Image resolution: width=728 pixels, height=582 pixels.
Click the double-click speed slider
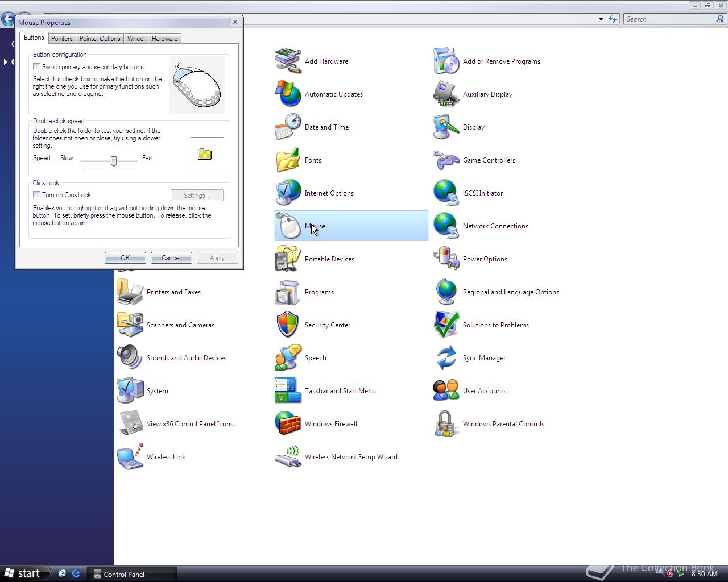(114, 161)
